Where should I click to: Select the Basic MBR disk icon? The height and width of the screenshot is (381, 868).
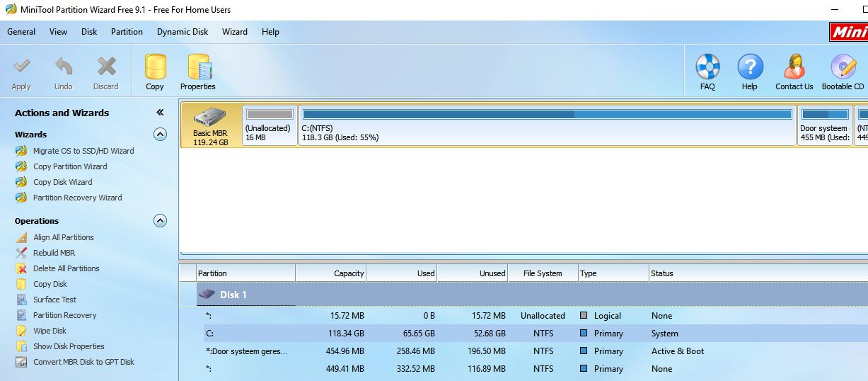click(211, 118)
